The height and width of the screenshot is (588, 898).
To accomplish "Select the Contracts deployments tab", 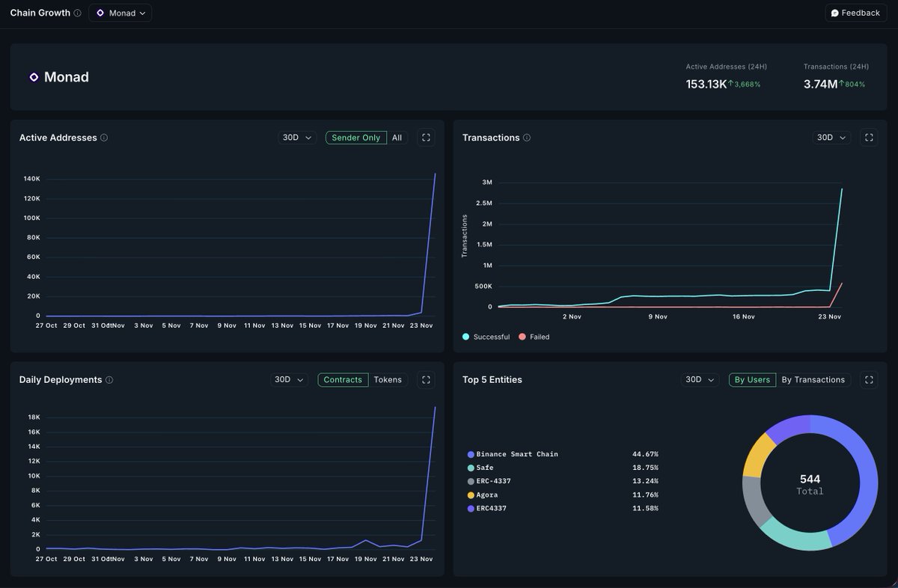I will pos(343,380).
